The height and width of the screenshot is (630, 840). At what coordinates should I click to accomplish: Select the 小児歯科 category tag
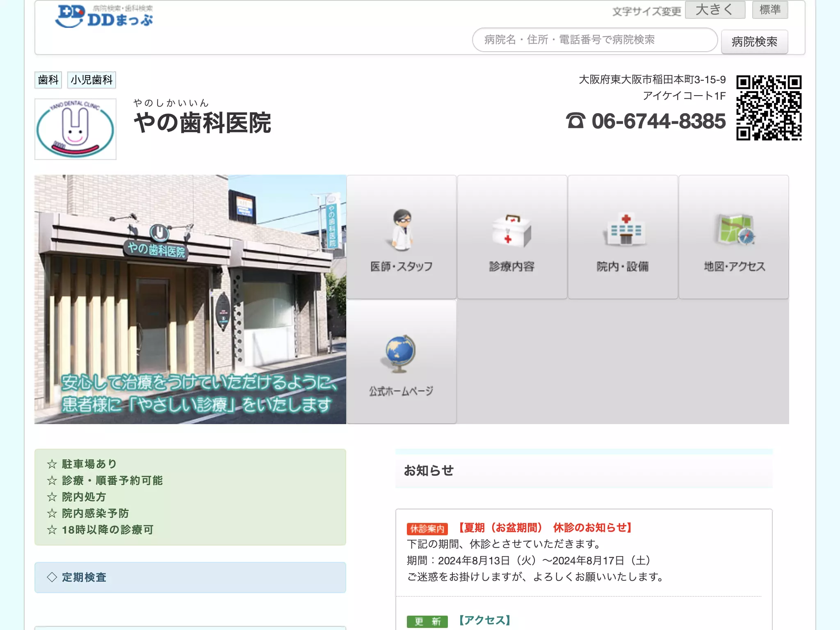91,80
